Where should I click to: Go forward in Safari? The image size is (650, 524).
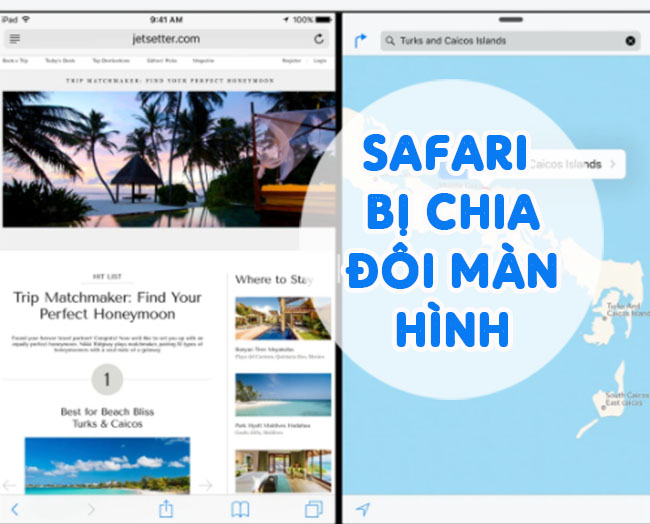pyautogui.click(x=91, y=509)
